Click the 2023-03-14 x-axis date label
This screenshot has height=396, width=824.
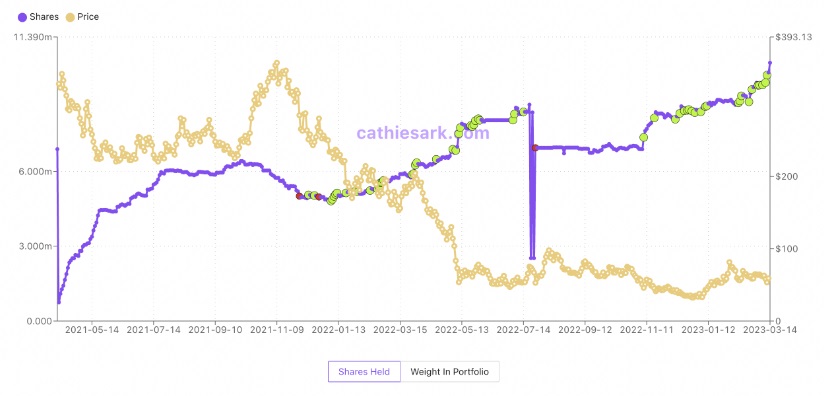click(769, 329)
